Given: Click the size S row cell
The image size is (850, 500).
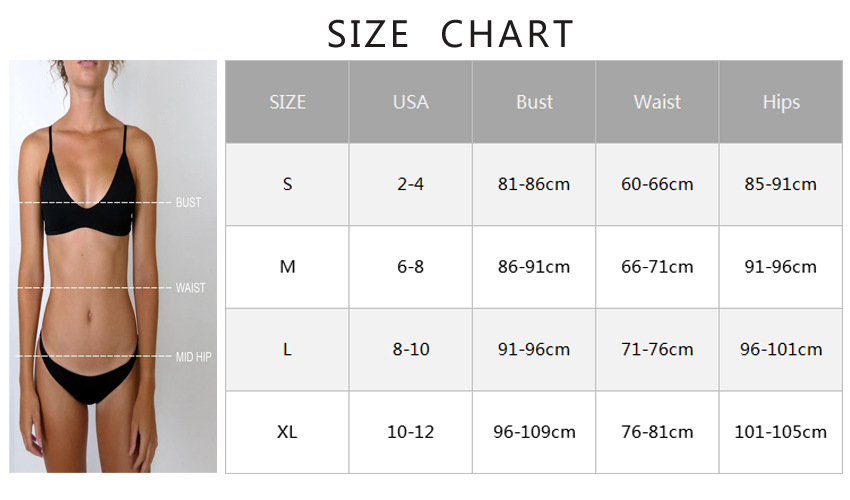Looking at the screenshot, I should (287, 184).
